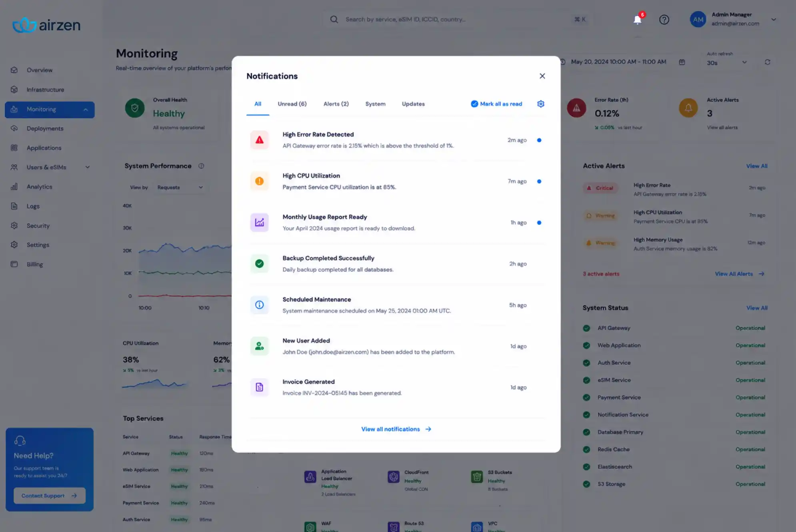
Task: Click the search magnifier icon
Action: coord(334,19)
